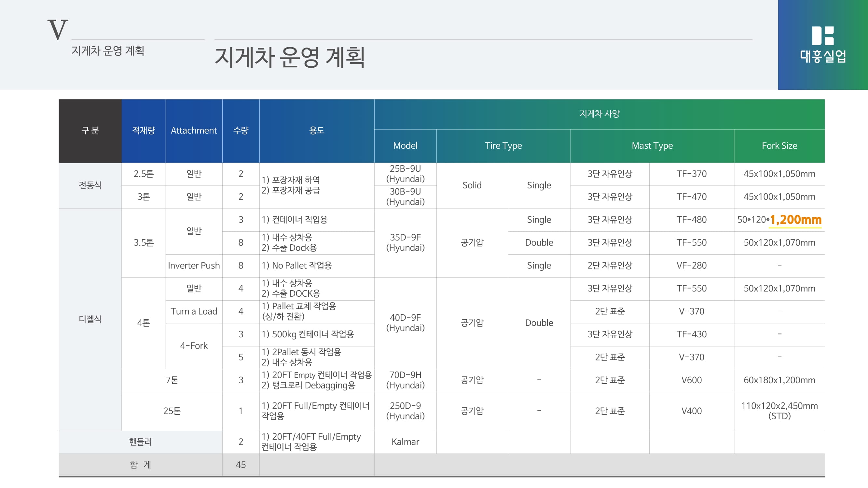Select the 4-Fork attachment cell
The height and width of the screenshot is (488, 868).
click(194, 346)
